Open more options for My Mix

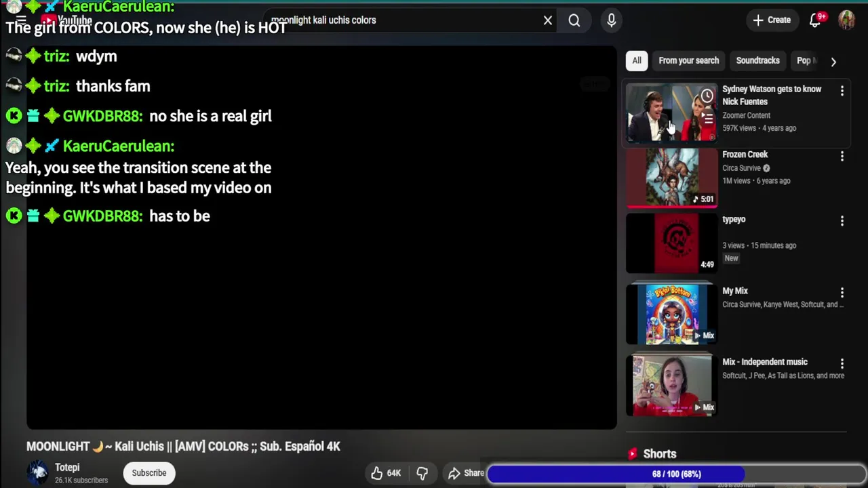click(842, 292)
